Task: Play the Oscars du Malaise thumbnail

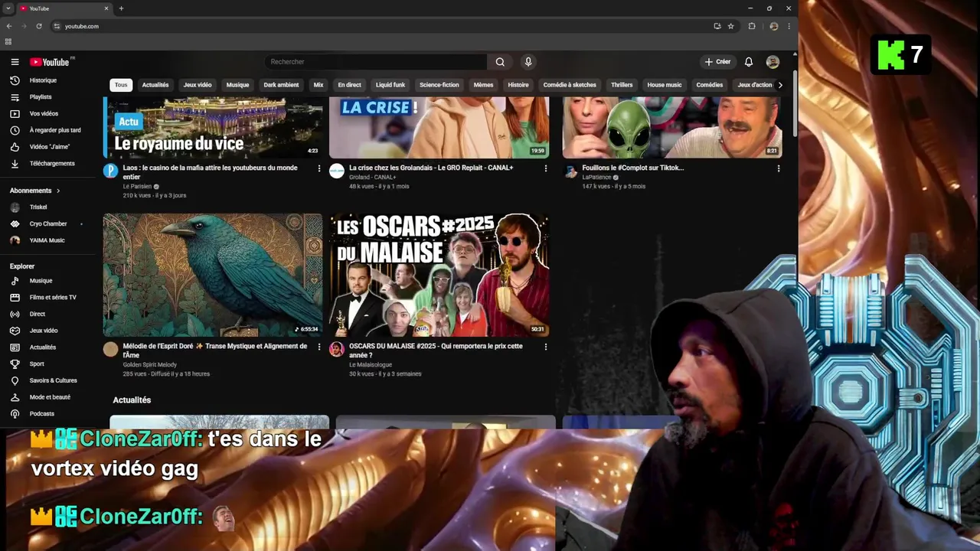Action: [439, 275]
